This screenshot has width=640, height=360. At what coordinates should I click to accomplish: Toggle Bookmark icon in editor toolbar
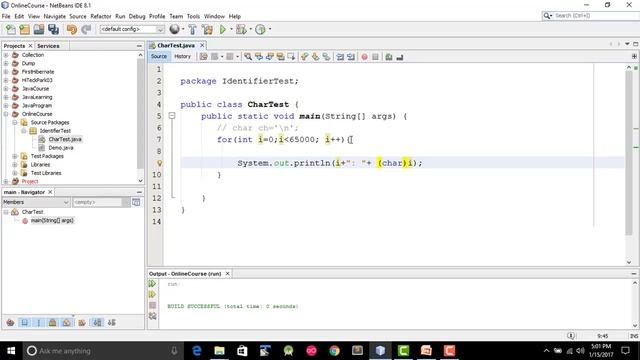326,57
